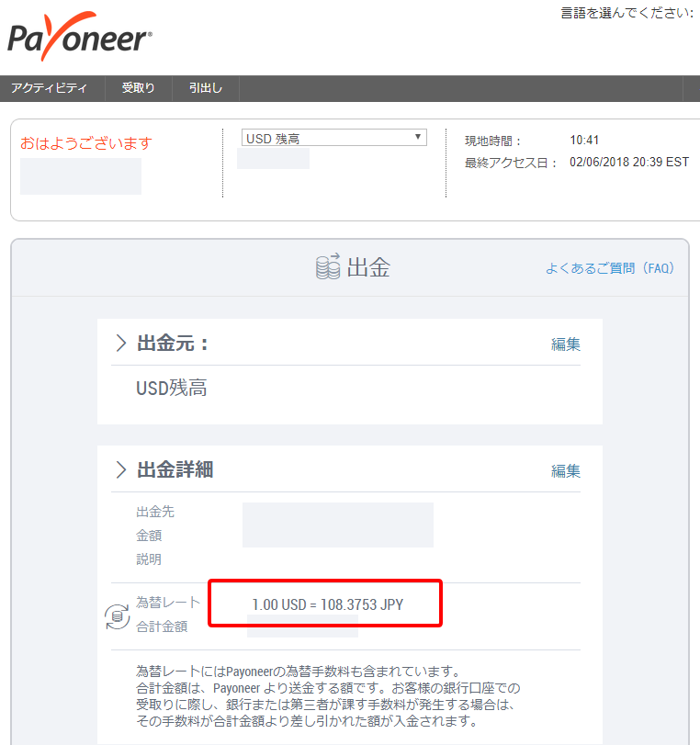The width and height of the screenshot is (700, 745).
Task: Click the おはようございます greeting
Action: coord(86,143)
